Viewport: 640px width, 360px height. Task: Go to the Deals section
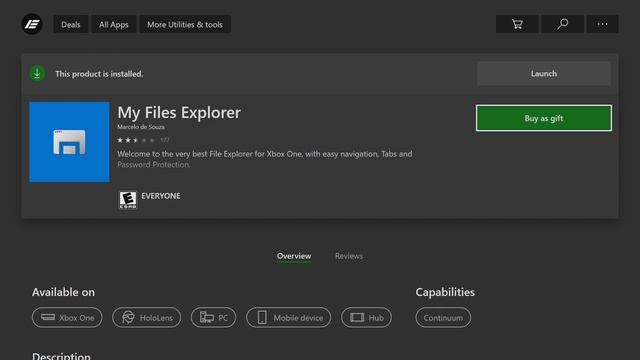tap(71, 24)
